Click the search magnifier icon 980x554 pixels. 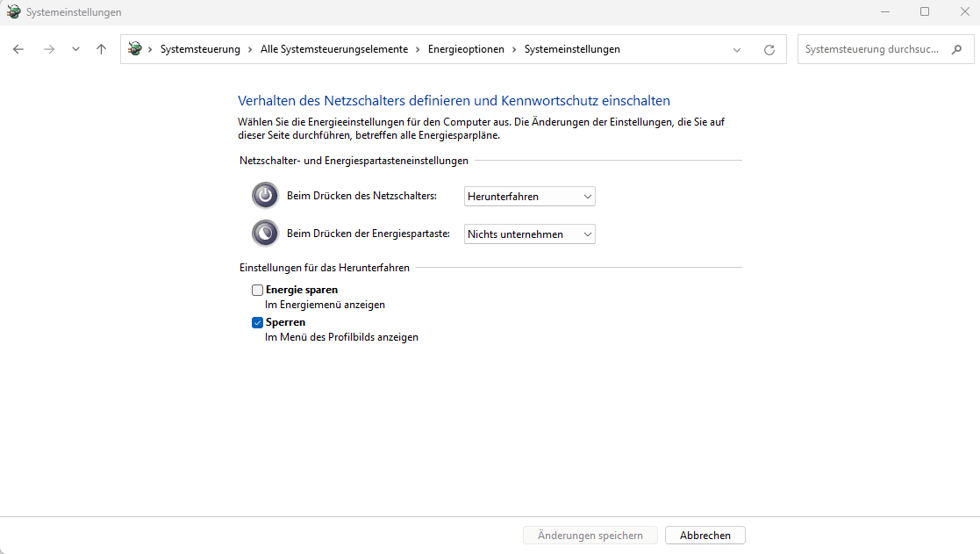pyautogui.click(x=956, y=49)
